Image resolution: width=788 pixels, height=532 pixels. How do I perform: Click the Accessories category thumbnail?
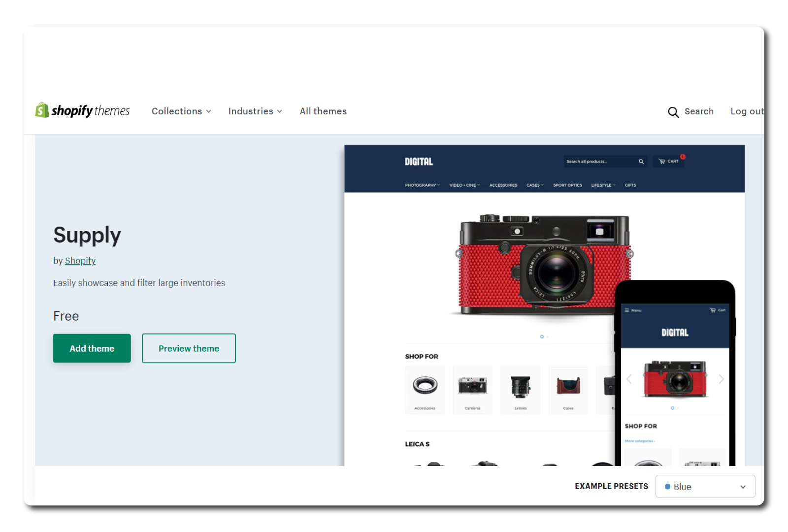click(425, 390)
